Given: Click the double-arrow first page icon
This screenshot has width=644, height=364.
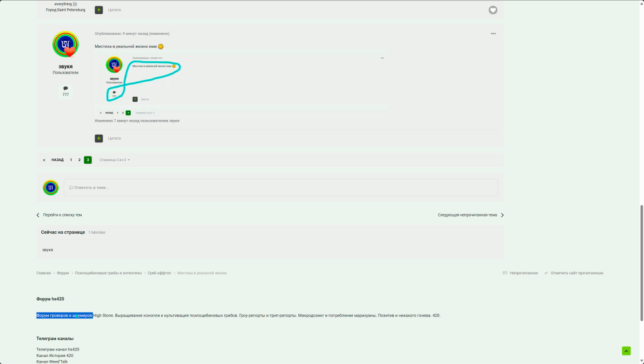Looking at the screenshot, I should coord(44,160).
